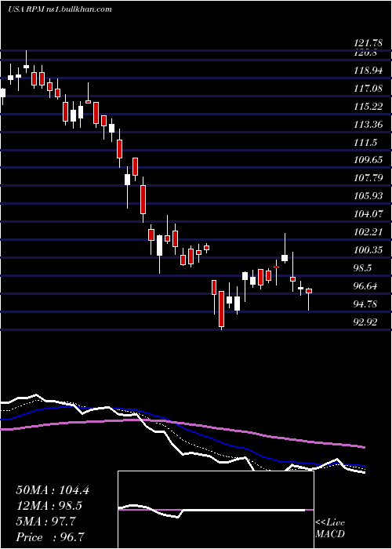Click the Price : 96.7 readout
Viewport: 392px width, 549px height.
click(49, 537)
